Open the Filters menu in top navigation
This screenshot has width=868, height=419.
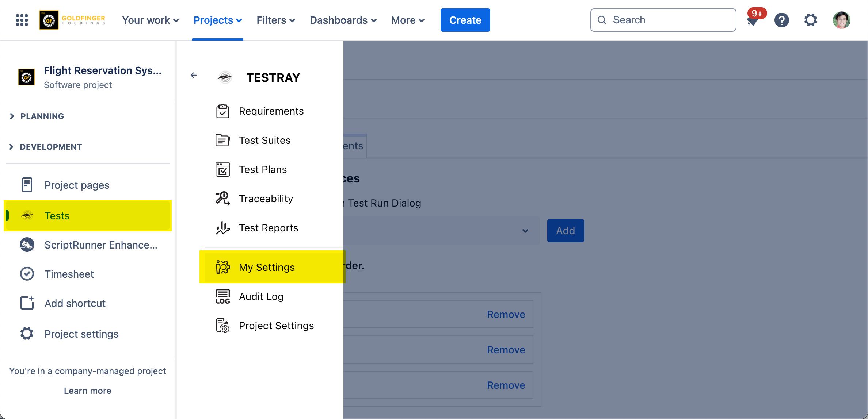[x=275, y=20]
